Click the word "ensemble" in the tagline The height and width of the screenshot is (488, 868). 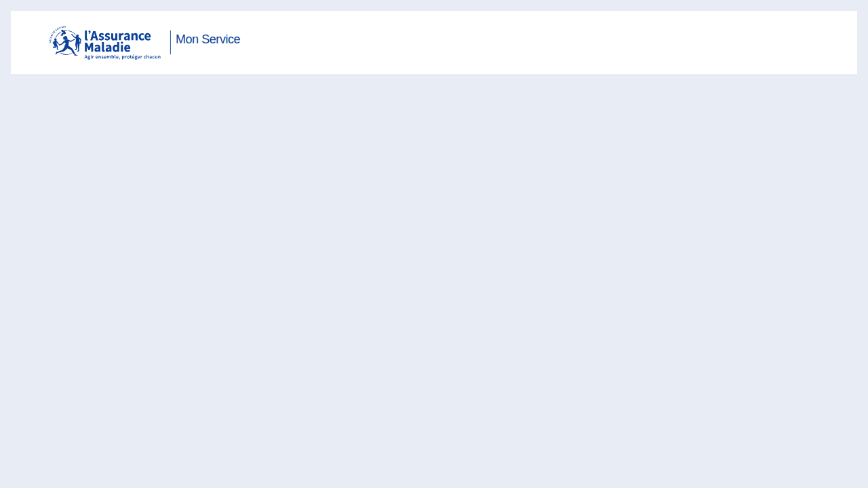[x=107, y=57]
